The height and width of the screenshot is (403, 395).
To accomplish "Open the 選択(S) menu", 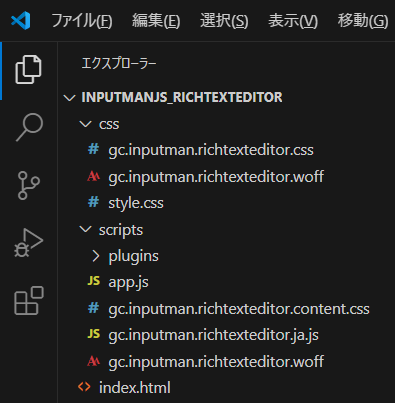I will pyautogui.click(x=224, y=21).
